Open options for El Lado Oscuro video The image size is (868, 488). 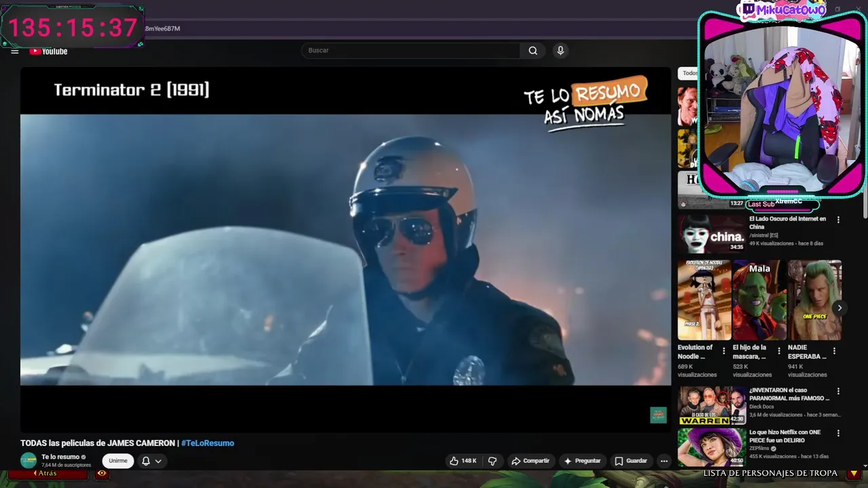coord(838,220)
